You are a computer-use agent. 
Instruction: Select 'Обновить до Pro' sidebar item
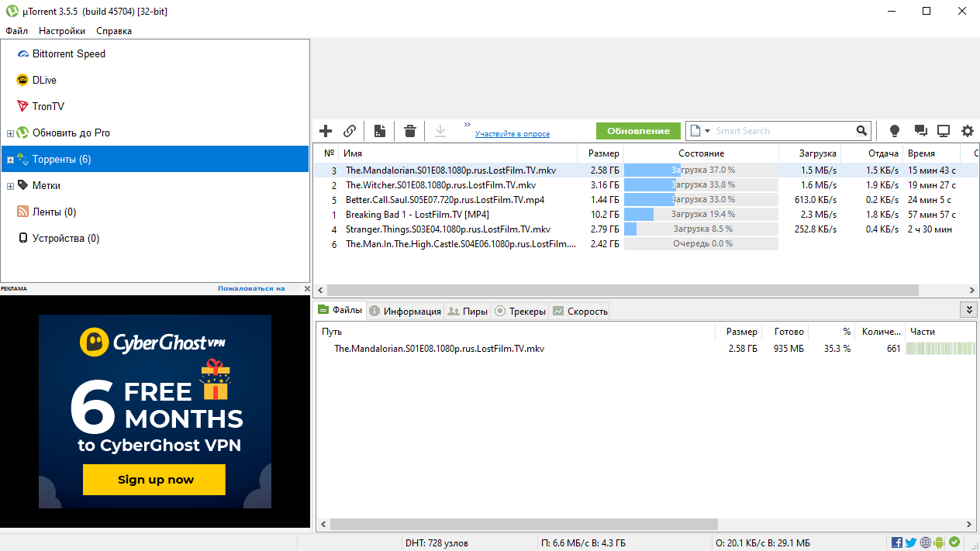71,133
